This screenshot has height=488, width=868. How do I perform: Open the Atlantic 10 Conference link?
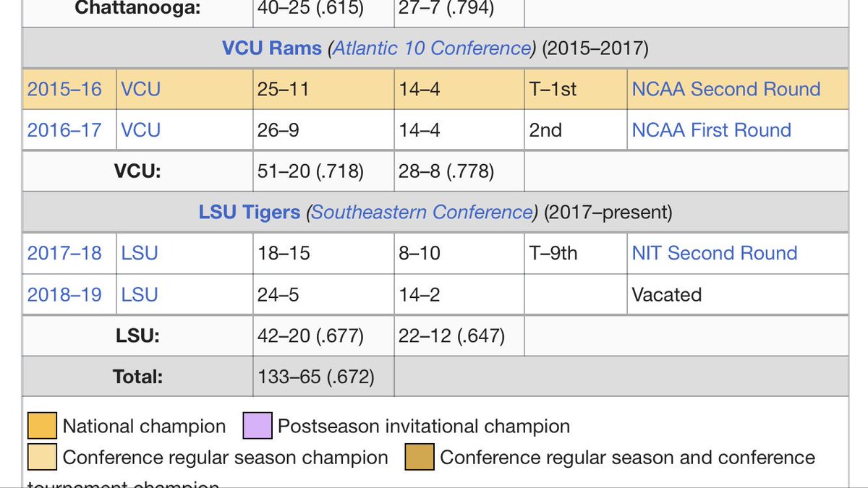432,48
